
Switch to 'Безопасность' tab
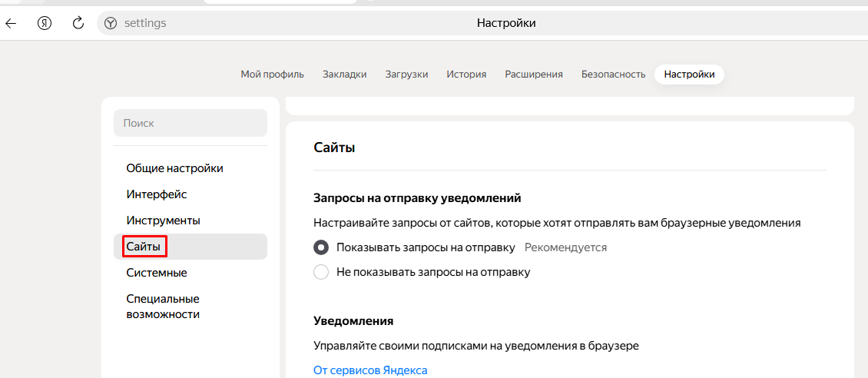(x=613, y=75)
